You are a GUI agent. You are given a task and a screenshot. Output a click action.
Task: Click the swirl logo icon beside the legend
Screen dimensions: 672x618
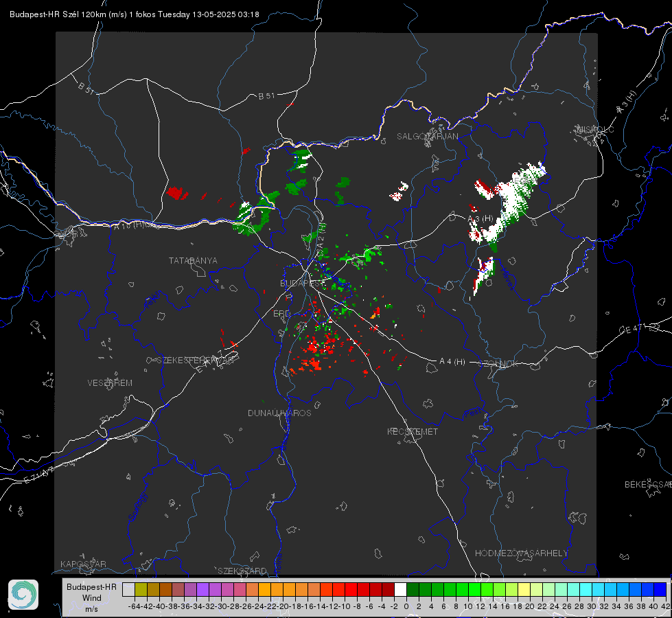[23, 595]
